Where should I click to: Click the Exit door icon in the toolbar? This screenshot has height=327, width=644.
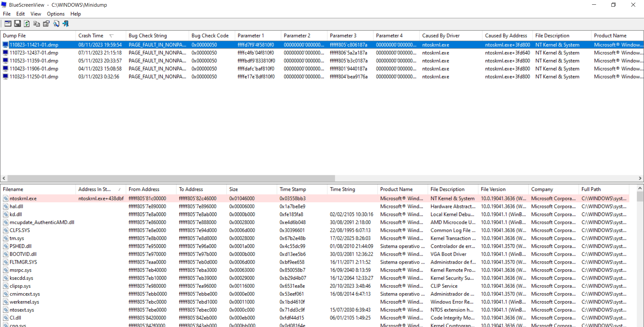(x=66, y=23)
